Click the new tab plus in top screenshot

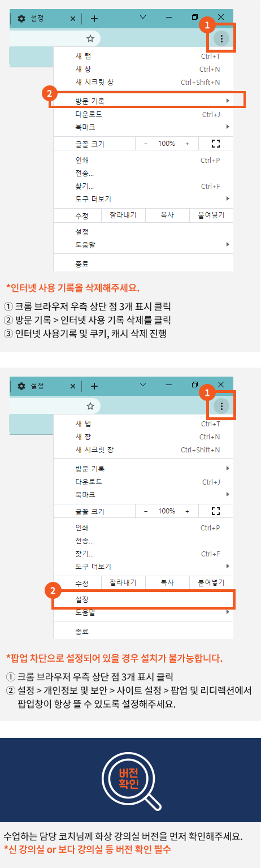(94, 19)
